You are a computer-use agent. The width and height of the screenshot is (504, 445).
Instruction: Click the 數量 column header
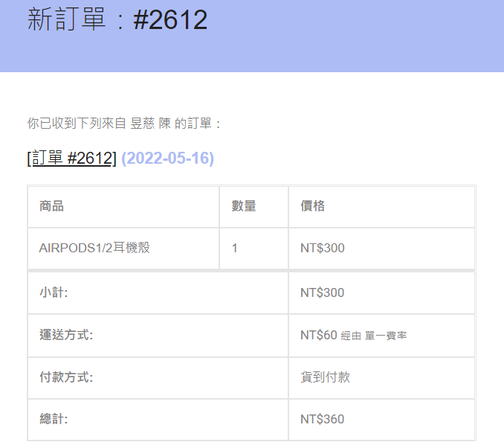point(244,206)
